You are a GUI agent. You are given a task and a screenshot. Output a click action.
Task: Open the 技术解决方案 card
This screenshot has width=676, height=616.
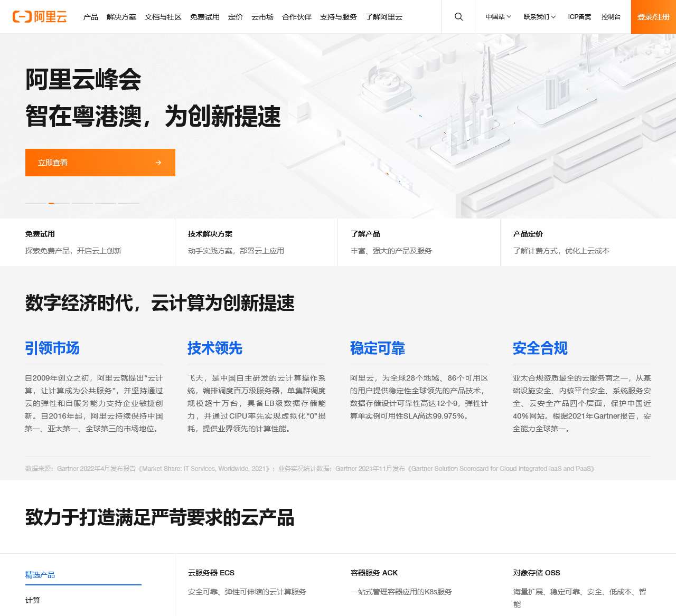point(256,242)
